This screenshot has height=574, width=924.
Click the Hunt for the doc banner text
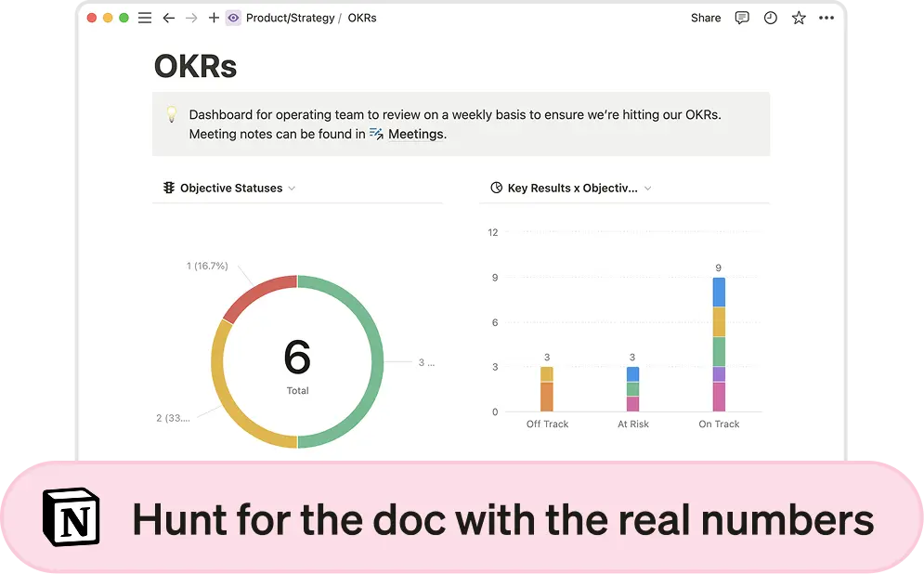click(x=502, y=520)
